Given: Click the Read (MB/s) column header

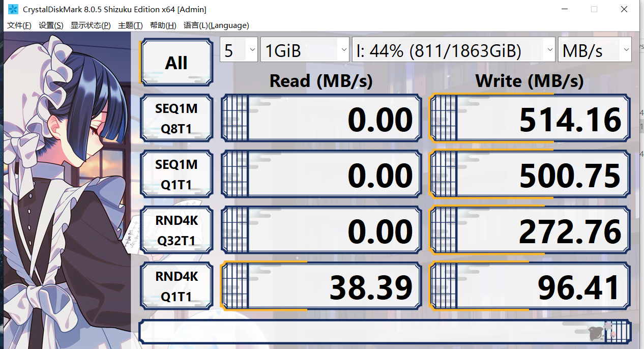Looking at the screenshot, I should (321, 80).
